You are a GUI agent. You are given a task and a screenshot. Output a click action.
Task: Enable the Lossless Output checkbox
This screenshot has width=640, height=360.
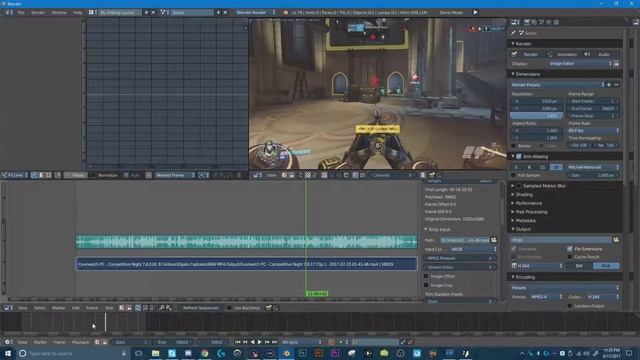[x=570, y=306]
